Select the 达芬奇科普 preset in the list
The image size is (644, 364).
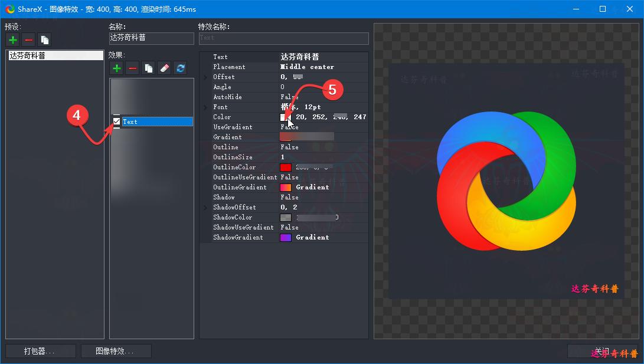(55, 55)
